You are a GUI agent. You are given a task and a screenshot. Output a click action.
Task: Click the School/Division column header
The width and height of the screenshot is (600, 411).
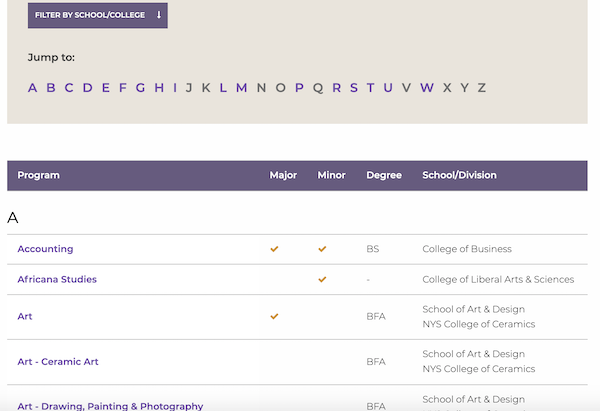[x=459, y=175]
